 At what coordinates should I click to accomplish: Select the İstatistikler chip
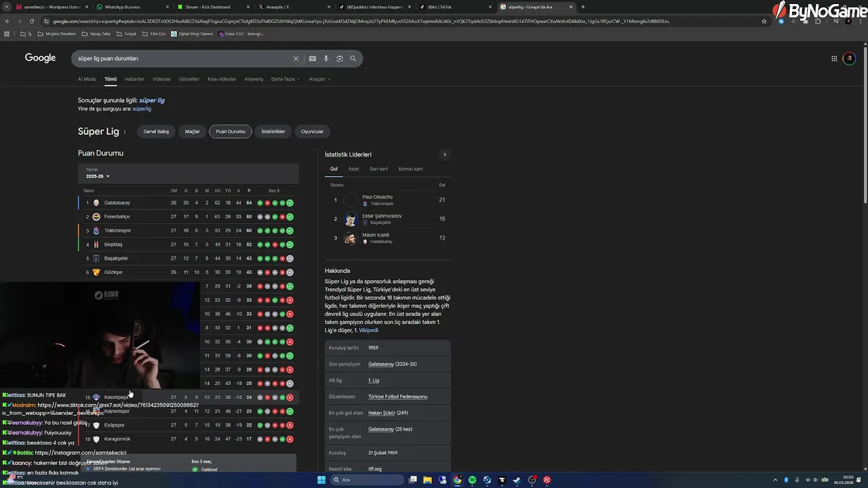point(273,131)
